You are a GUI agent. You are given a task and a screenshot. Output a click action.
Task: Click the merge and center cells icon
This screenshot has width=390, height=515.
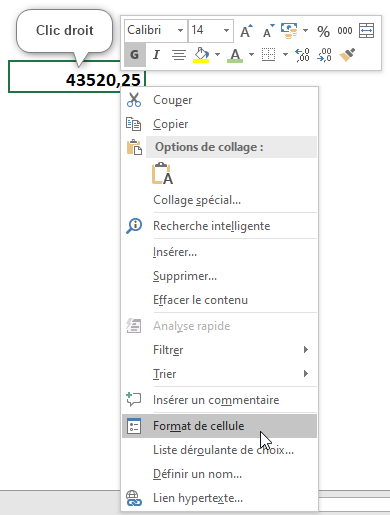(x=366, y=31)
